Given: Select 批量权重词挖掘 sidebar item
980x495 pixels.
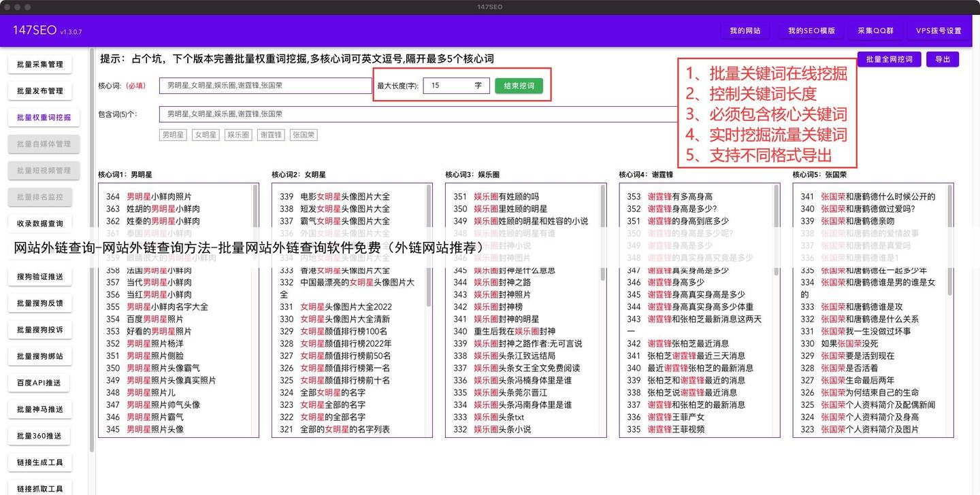Looking at the screenshot, I should click(x=44, y=117).
